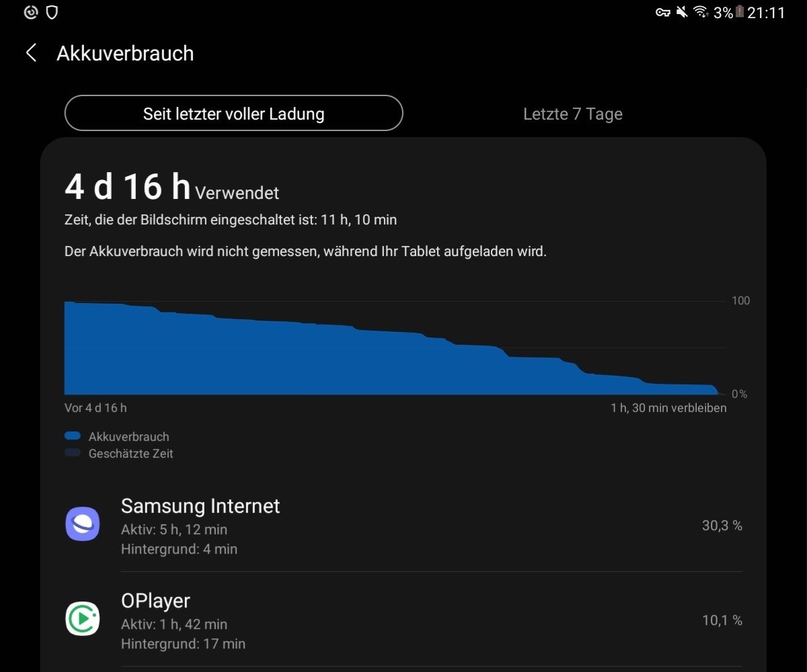This screenshot has width=807, height=672.
Task: Tap the muted sound status icon
Action: point(682,12)
